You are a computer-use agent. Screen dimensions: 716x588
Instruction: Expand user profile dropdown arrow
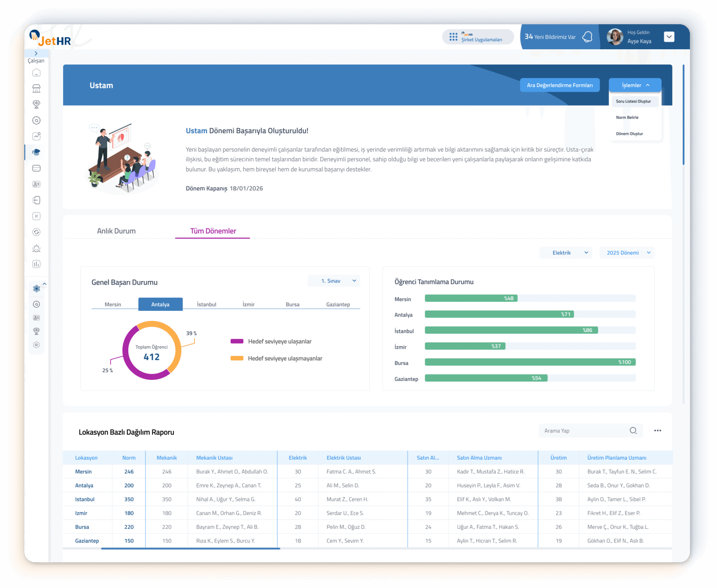tap(669, 37)
